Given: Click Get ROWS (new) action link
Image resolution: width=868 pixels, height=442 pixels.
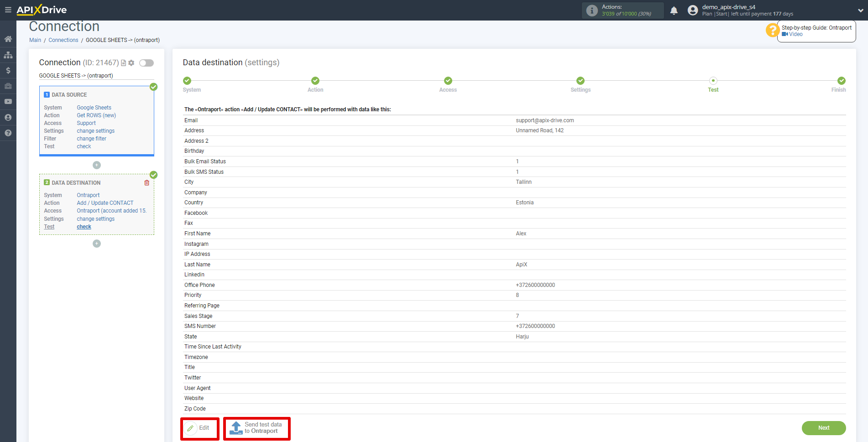Looking at the screenshot, I should tap(96, 115).
